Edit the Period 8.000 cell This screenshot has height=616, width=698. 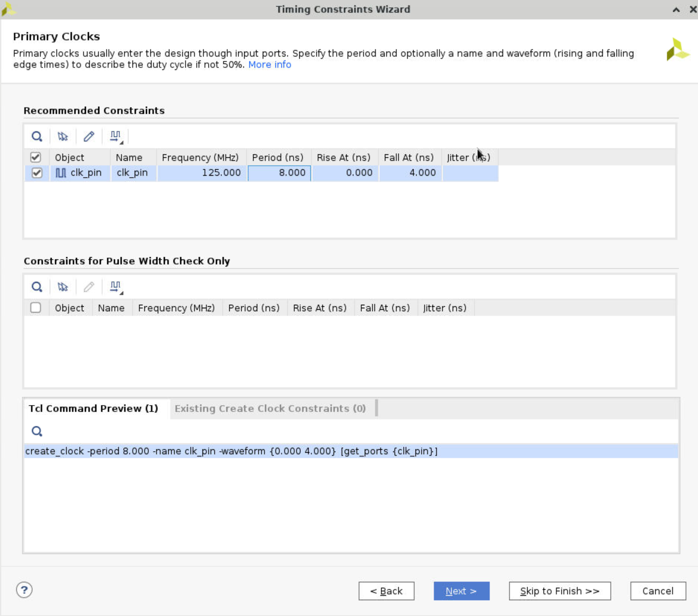coord(279,173)
